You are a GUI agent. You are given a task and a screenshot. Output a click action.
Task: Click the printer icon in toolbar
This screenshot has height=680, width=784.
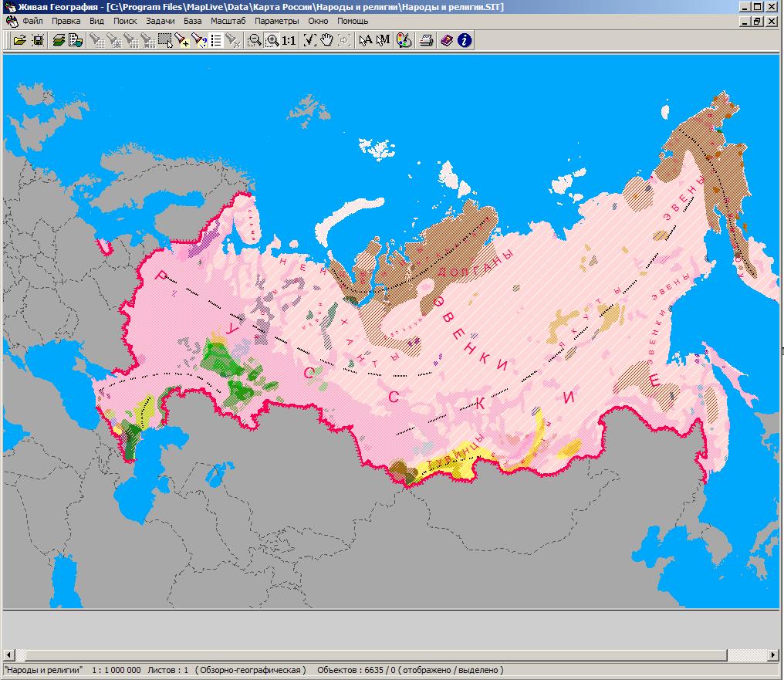point(425,40)
